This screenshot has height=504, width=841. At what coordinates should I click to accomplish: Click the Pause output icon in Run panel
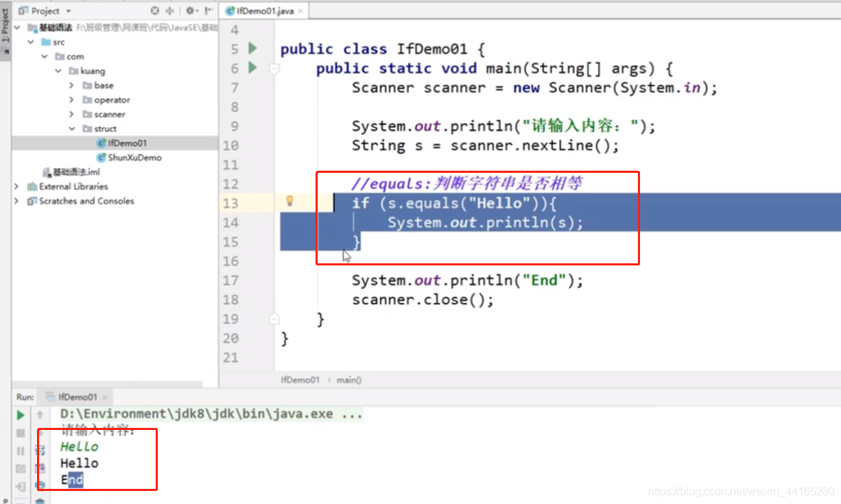[21, 451]
